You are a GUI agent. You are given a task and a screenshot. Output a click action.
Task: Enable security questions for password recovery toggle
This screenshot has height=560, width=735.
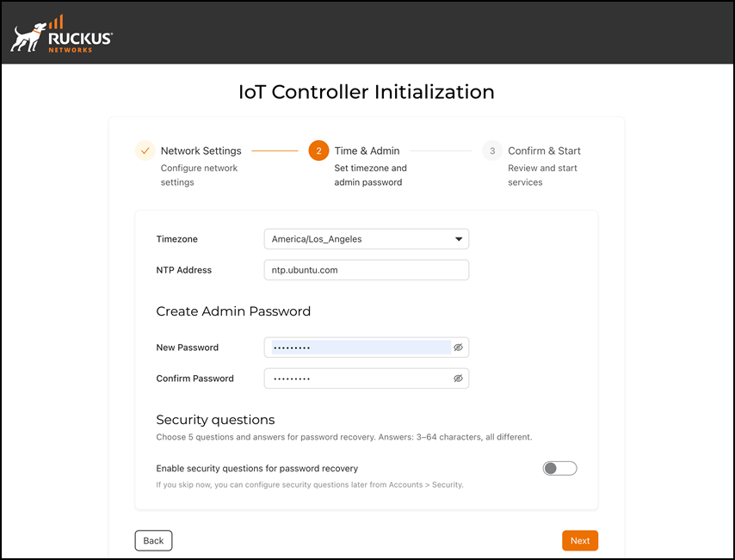tap(559, 468)
